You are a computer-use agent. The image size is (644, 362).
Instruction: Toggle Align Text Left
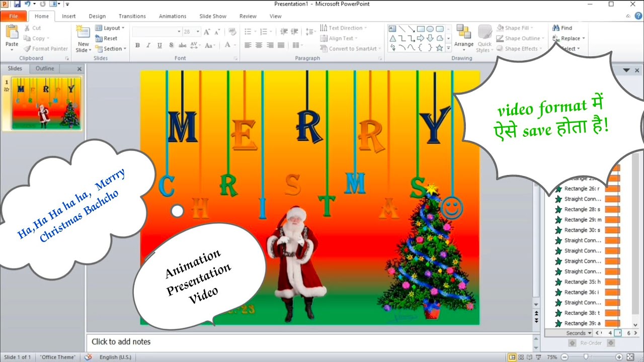pyautogui.click(x=248, y=45)
